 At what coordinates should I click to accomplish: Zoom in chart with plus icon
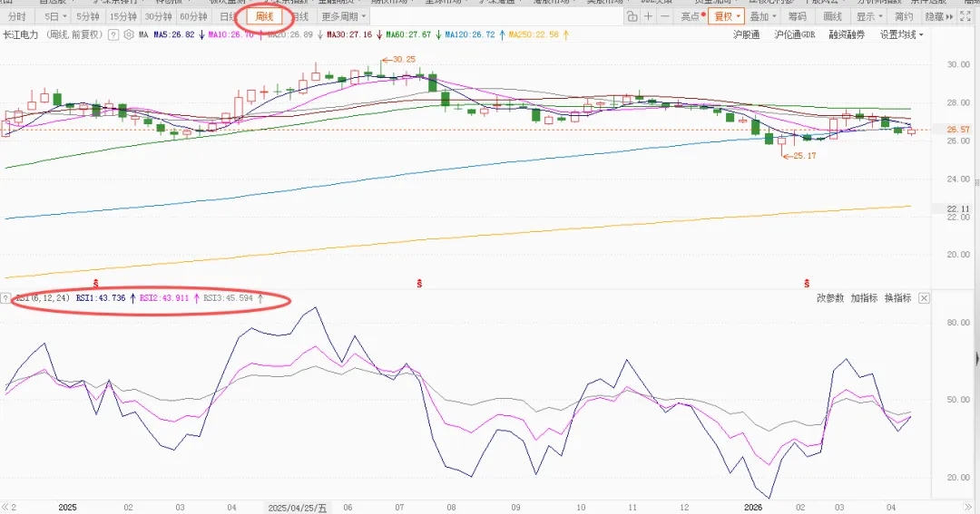[649, 17]
